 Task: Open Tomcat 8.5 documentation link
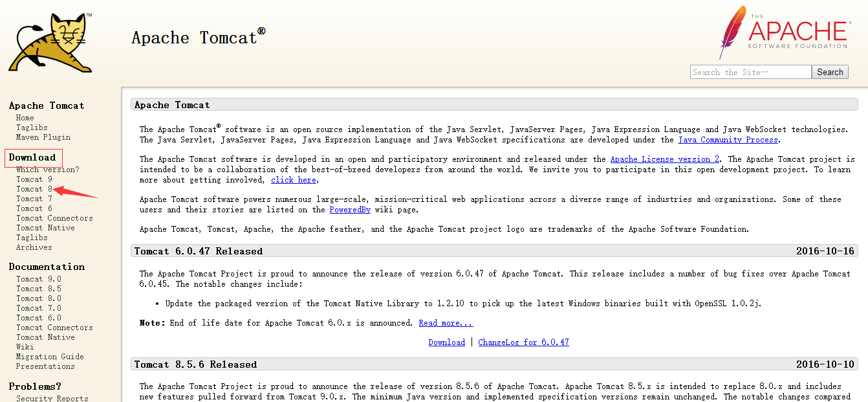(39, 289)
